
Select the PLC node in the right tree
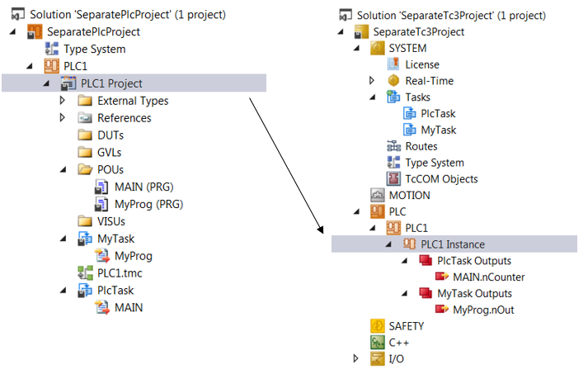click(x=397, y=211)
